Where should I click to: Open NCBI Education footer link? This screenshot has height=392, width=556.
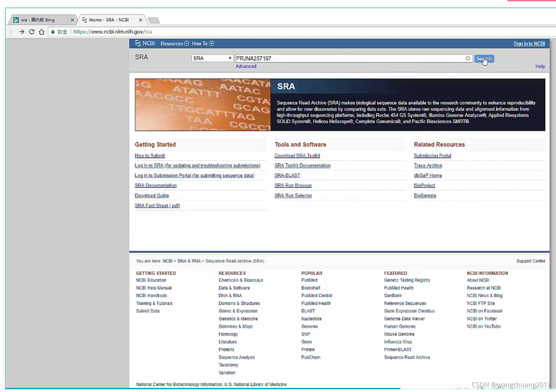[x=151, y=280]
